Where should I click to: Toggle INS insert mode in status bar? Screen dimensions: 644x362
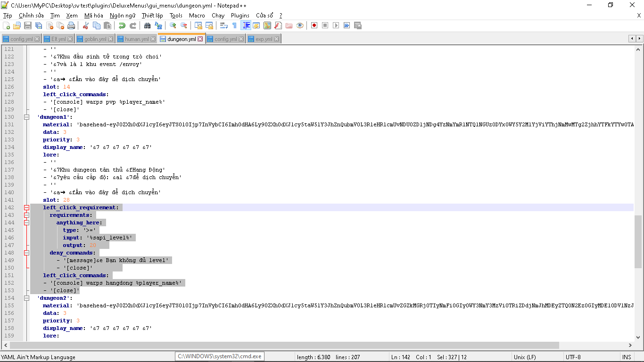click(627, 357)
